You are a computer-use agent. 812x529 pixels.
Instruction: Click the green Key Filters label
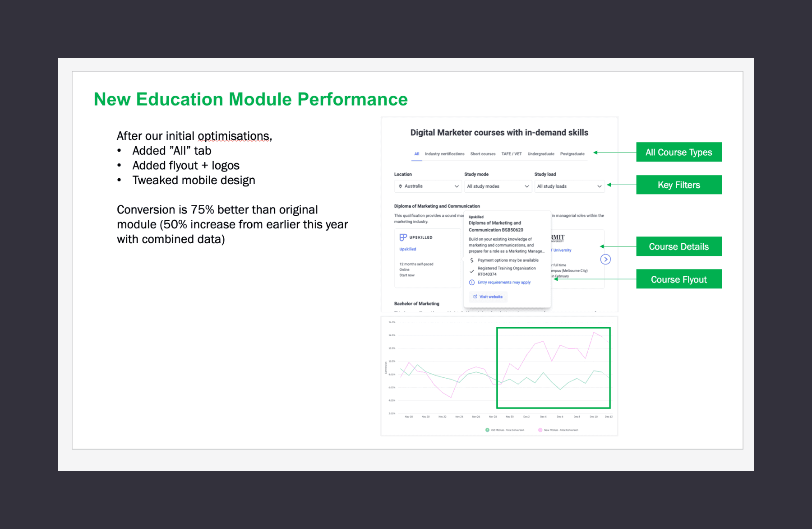pos(679,185)
